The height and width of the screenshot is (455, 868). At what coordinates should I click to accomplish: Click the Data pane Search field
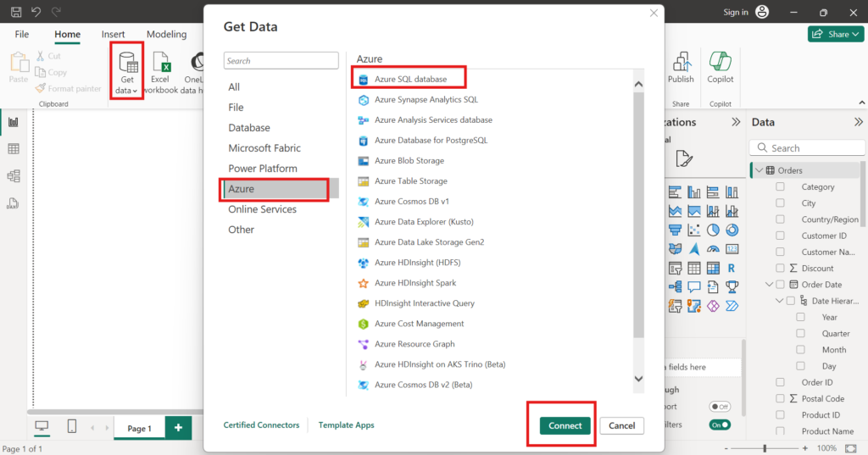(x=807, y=147)
